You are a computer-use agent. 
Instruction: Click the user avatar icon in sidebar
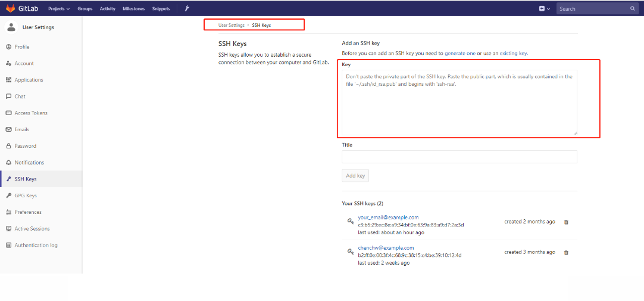tap(11, 27)
